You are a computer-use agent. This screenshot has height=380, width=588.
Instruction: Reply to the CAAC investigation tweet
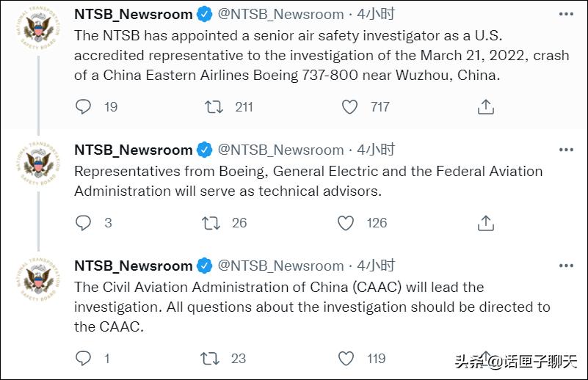[83, 358]
